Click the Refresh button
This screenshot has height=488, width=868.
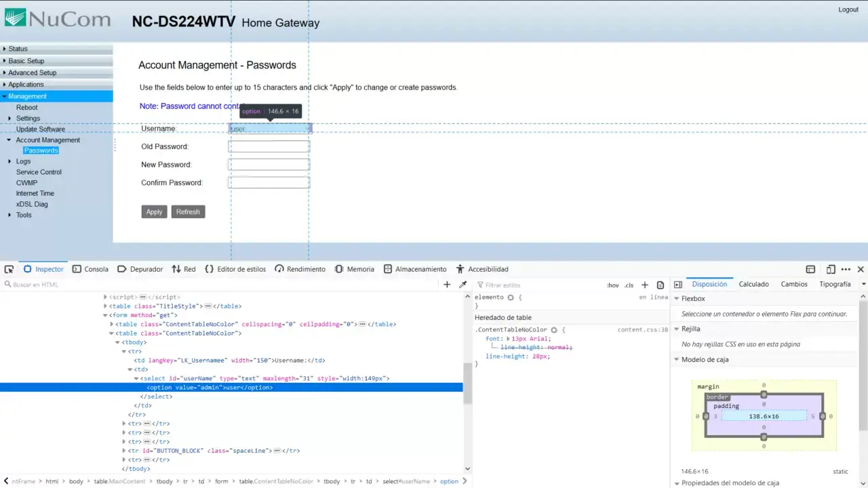[x=188, y=211]
